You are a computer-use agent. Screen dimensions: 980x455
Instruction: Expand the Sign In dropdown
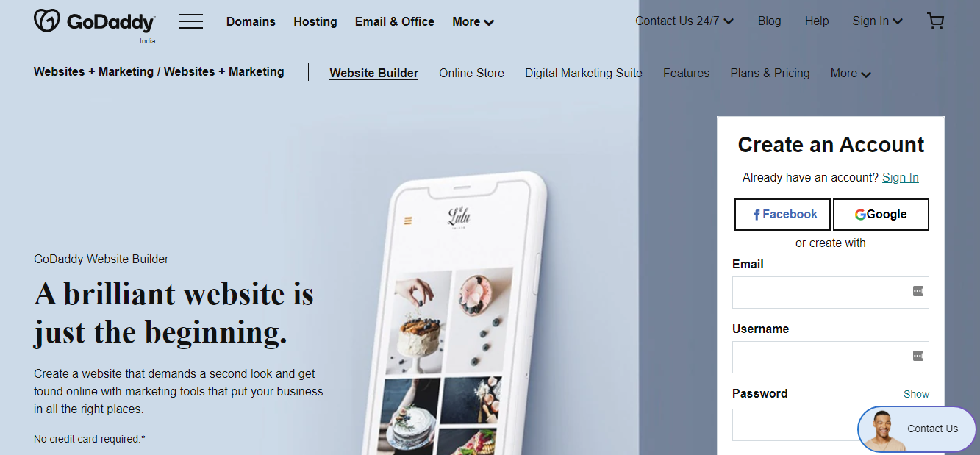(878, 21)
